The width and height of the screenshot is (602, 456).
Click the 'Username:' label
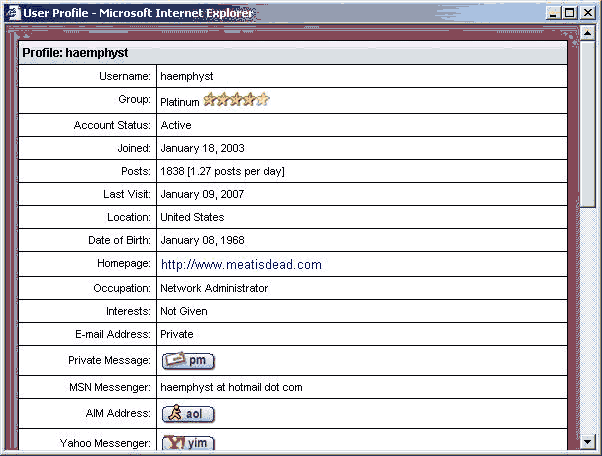pyautogui.click(x=125, y=76)
